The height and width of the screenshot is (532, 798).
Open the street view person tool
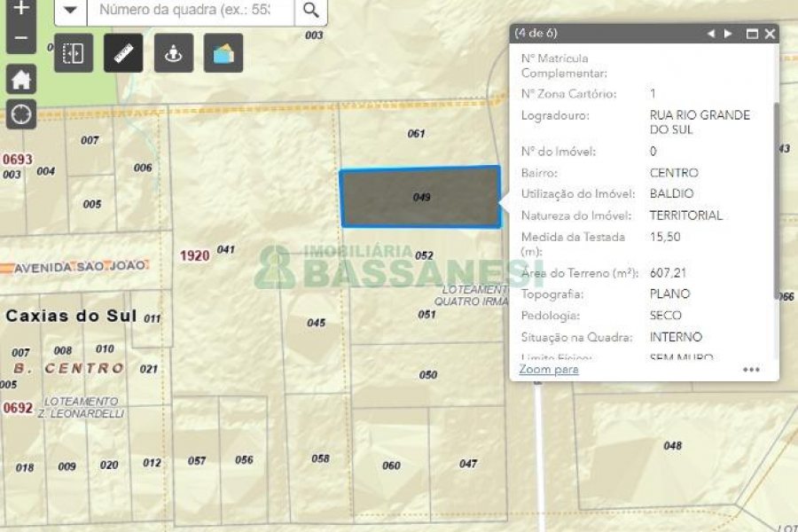pos(173,53)
